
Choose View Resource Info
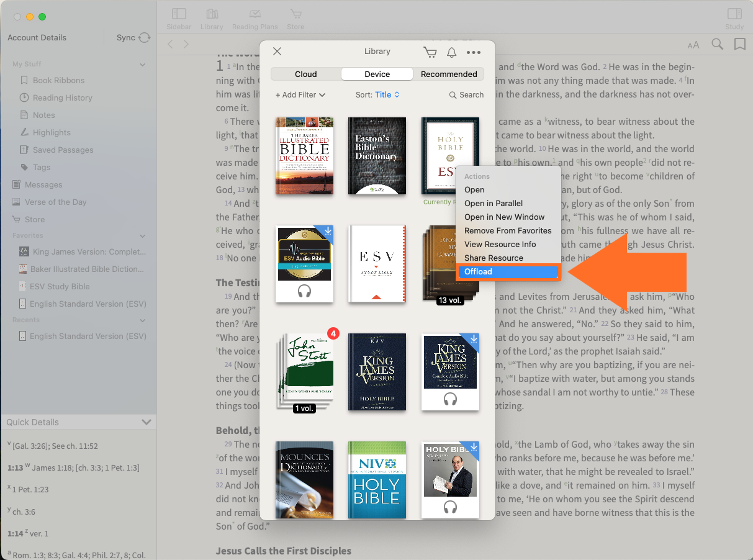500,245
